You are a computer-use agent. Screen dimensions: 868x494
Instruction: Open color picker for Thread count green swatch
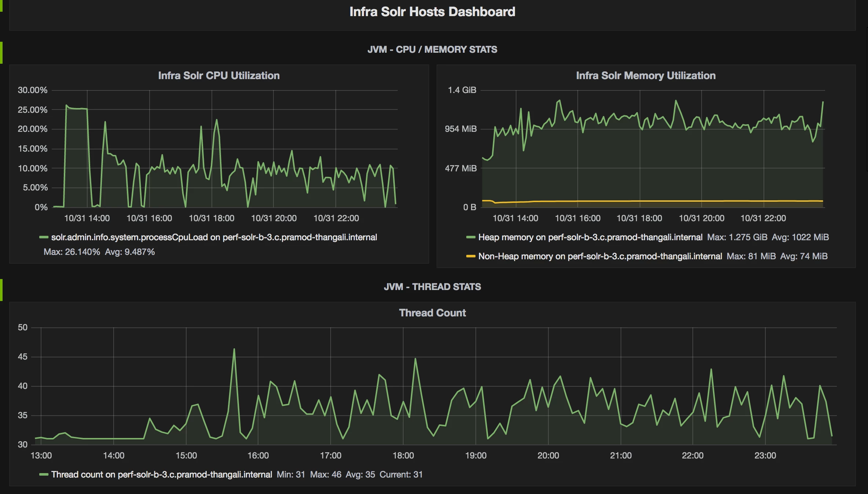pos(44,475)
